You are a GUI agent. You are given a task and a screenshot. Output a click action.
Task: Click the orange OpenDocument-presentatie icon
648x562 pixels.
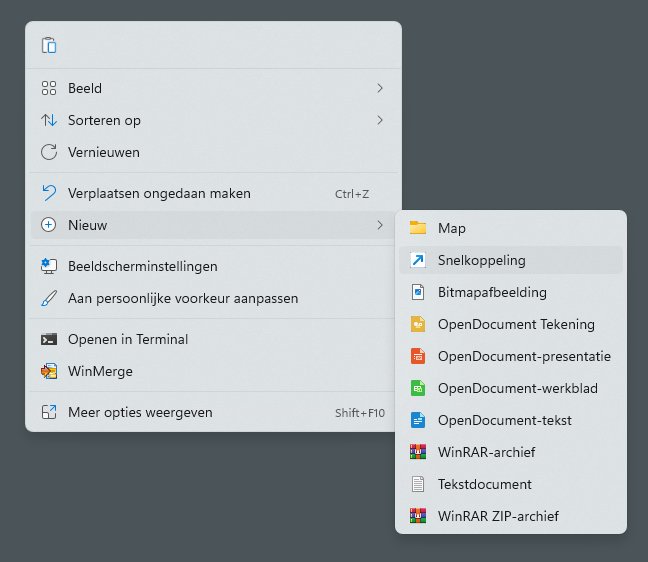coord(418,356)
